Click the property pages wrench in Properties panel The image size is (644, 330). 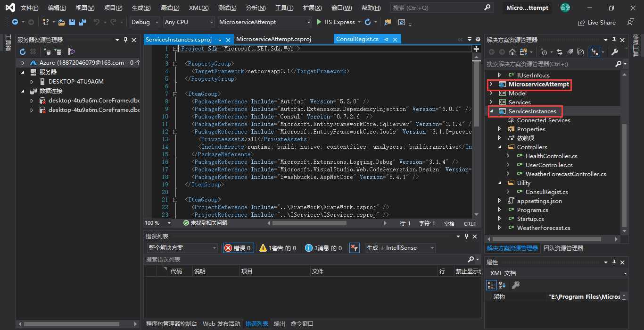(516, 285)
